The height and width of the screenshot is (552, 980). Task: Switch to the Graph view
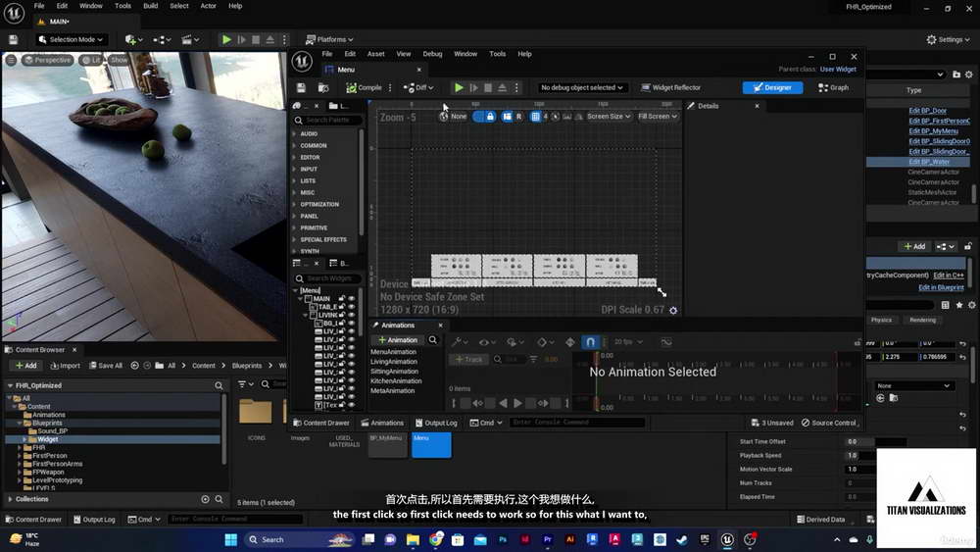point(833,87)
